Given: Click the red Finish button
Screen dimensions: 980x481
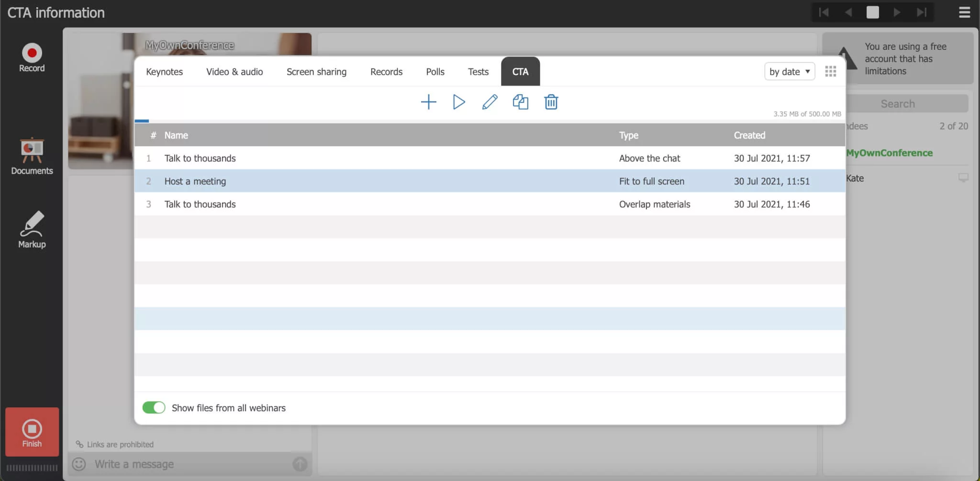Looking at the screenshot, I should [32, 432].
